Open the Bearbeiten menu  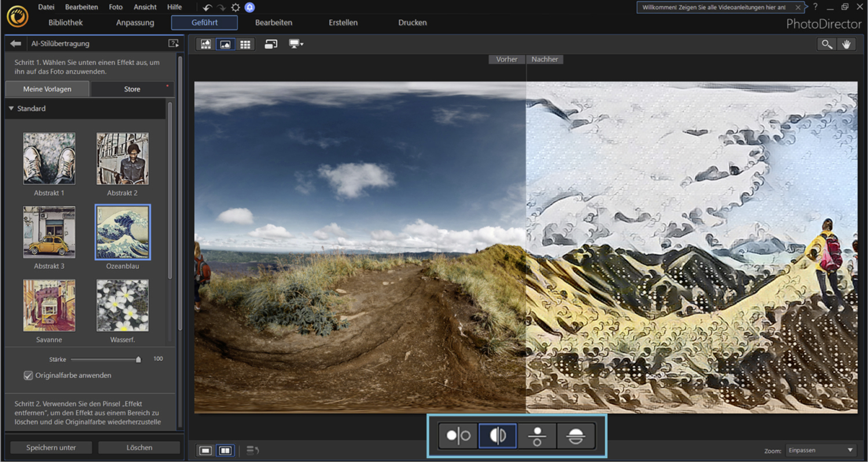pos(81,7)
